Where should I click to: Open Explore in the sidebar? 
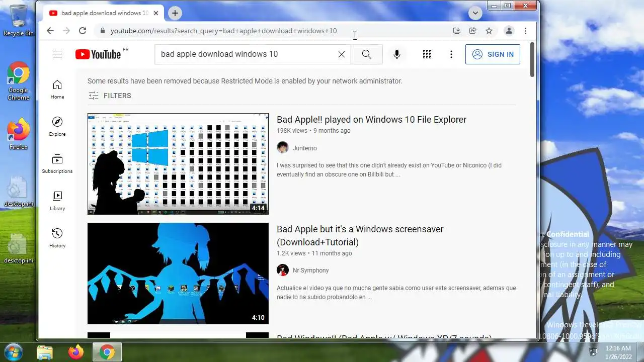click(x=57, y=127)
